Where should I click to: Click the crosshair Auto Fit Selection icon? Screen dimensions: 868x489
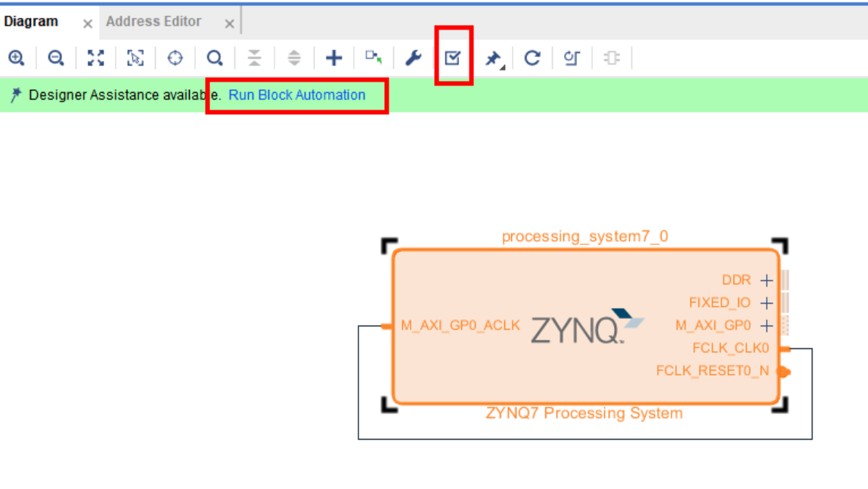click(x=175, y=57)
